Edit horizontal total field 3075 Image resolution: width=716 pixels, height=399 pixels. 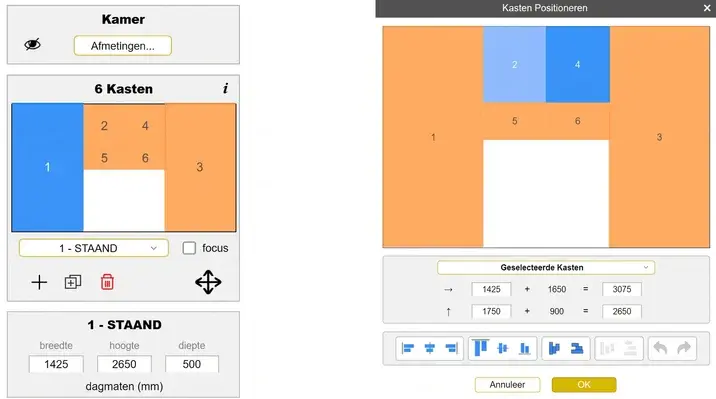click(622, 289)
